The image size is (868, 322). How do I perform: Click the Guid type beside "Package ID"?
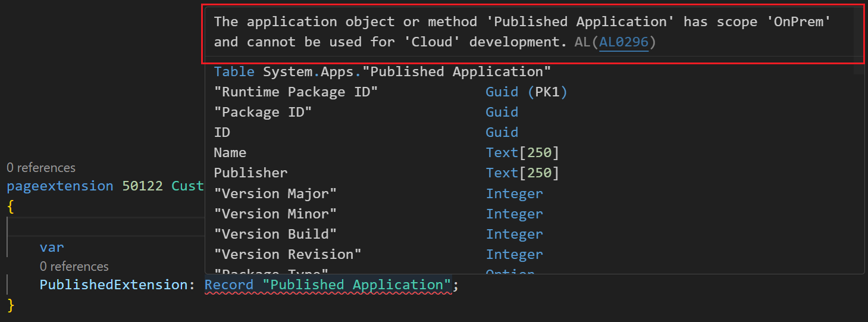tap(502, 112)
